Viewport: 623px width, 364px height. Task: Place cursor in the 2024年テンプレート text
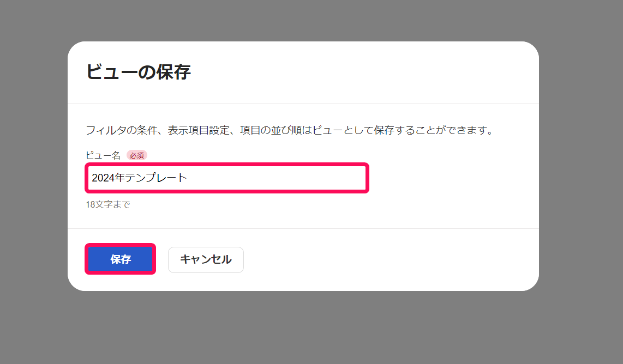[x=139, y=178]
